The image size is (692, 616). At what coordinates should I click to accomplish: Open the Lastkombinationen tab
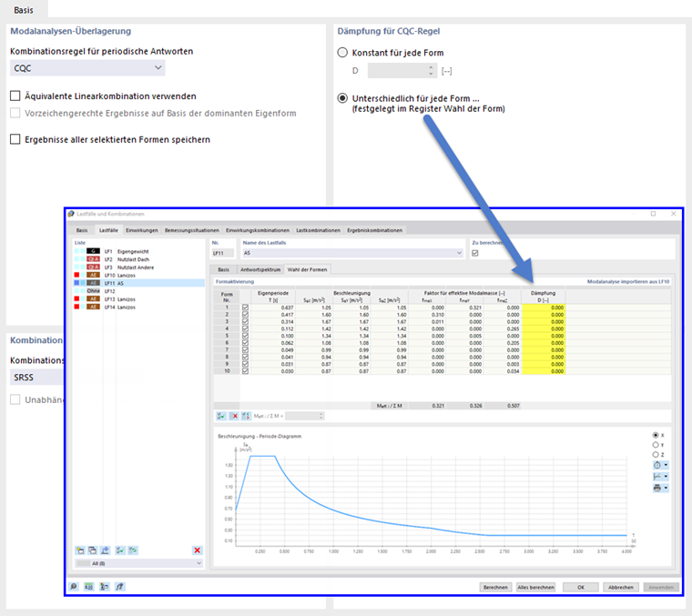click(318, 230)
